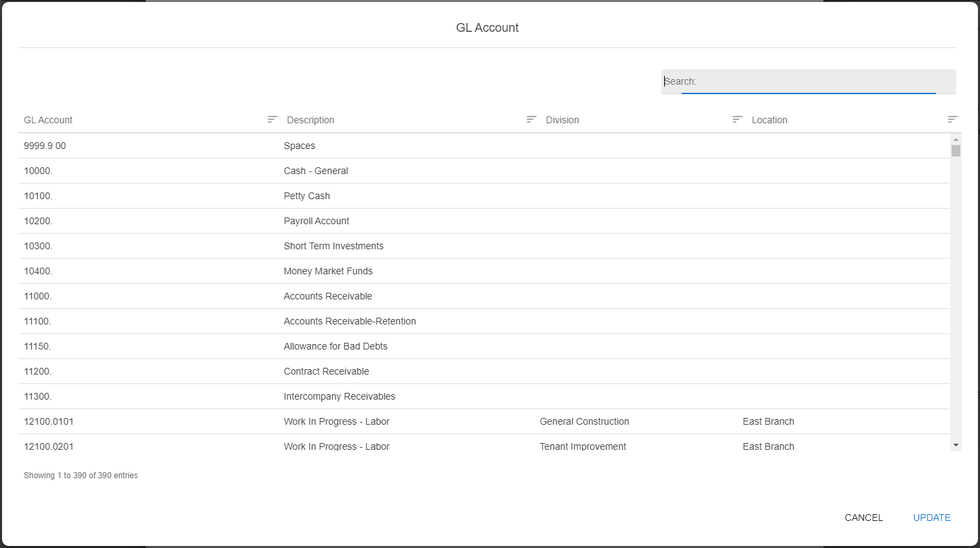Select account 12100.0101
Viewport: 980px width, 548px height.
click(x=49, y=421)
